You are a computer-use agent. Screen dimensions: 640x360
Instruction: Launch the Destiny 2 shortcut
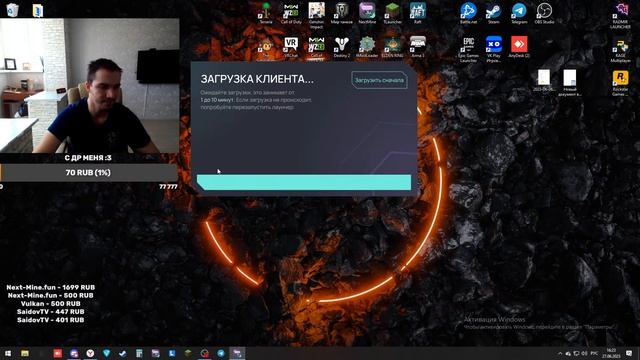point(342,47)
